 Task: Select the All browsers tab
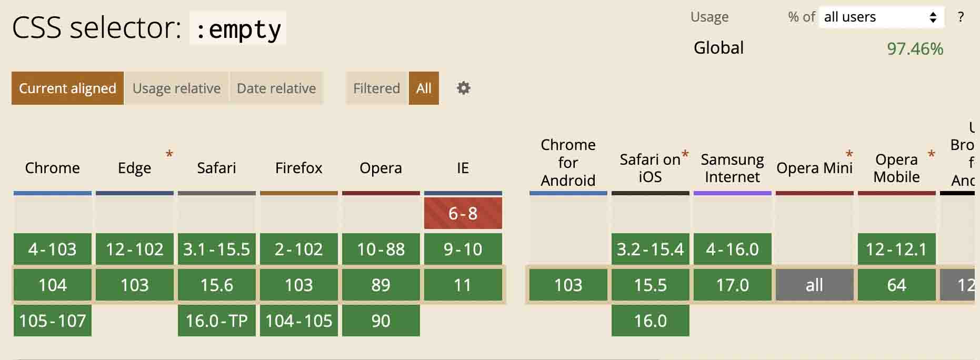[424, 88]
